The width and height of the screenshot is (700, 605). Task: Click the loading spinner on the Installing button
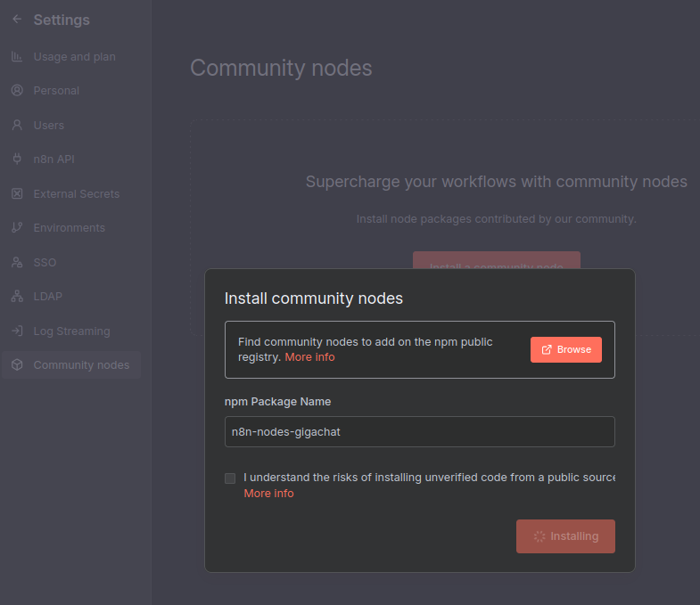[539, 536]
